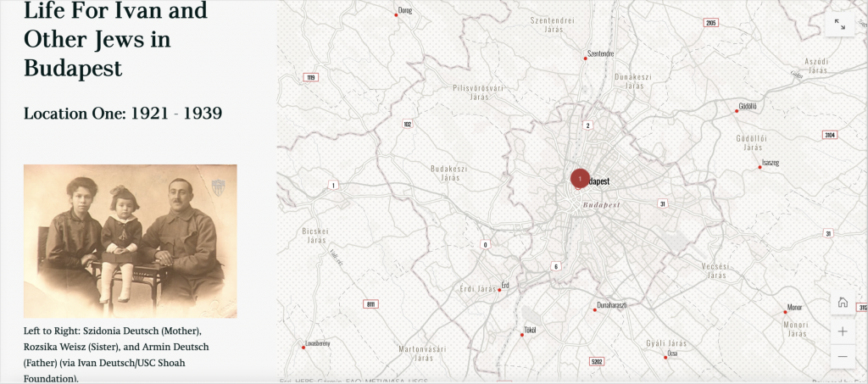Click the Ócsa town marker dot
Image resolution: width=868 pixels, height=384 pixels.
coord(665,358)
